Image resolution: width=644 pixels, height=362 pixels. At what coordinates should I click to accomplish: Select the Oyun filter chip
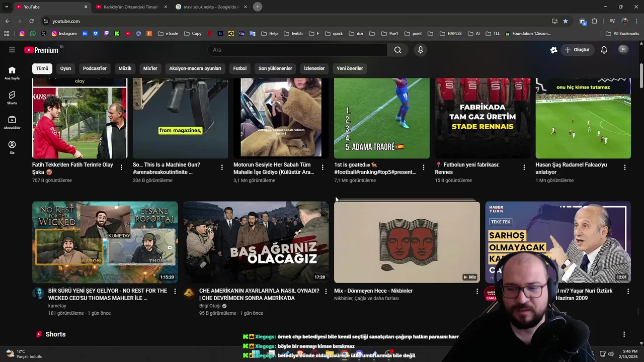(66, 68)
